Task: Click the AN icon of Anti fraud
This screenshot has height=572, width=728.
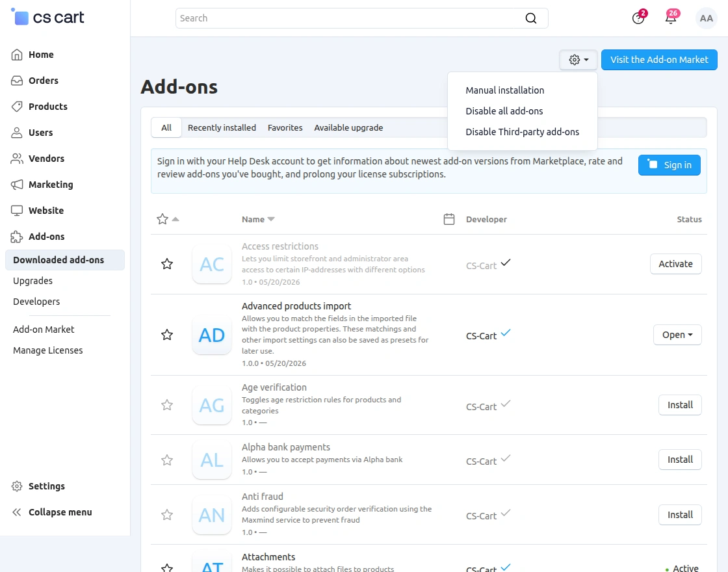Action: [x=212, y=515]
